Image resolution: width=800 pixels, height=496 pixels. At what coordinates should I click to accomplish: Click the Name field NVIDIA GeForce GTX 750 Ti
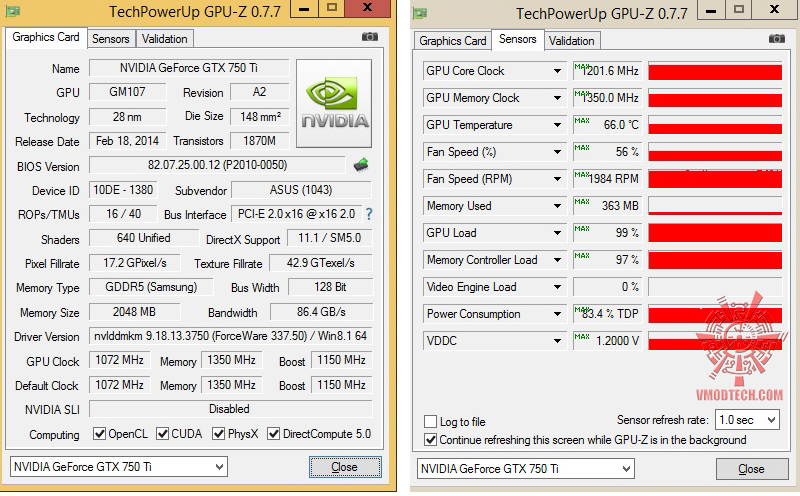[189, 68]
